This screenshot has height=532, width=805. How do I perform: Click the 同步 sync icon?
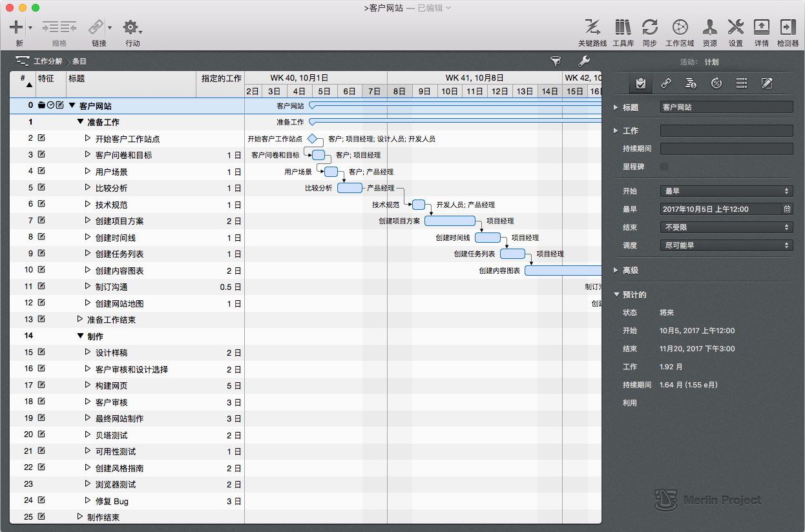tap(649, 27)
